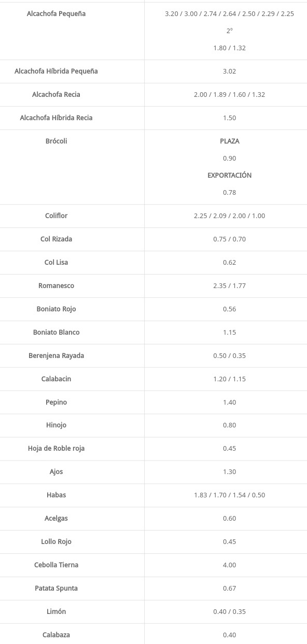The image size is (307, 644).
Task: Select the Alcachofa Híbrida Pequeña row label
Action: click(x=56, y=71)
